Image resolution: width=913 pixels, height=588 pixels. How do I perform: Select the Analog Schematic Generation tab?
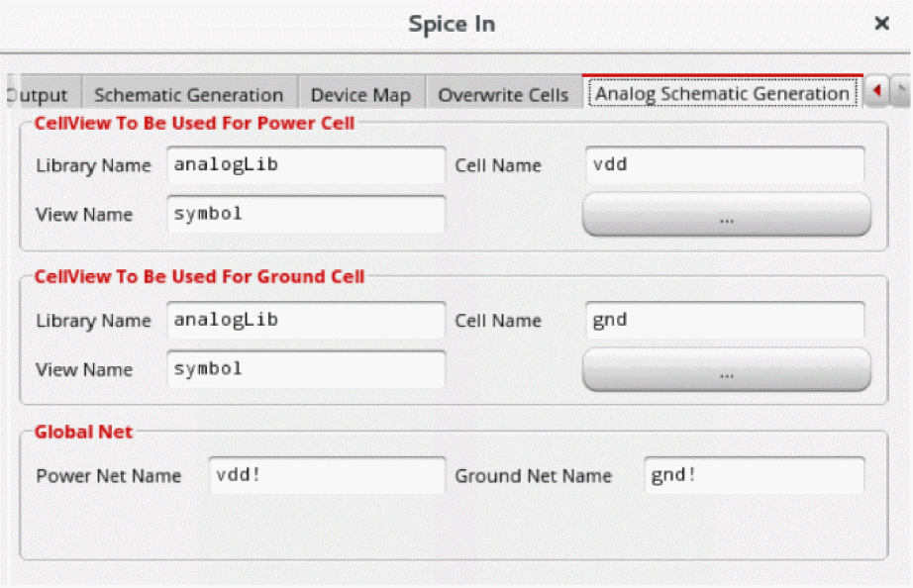(x=722, y=93)
